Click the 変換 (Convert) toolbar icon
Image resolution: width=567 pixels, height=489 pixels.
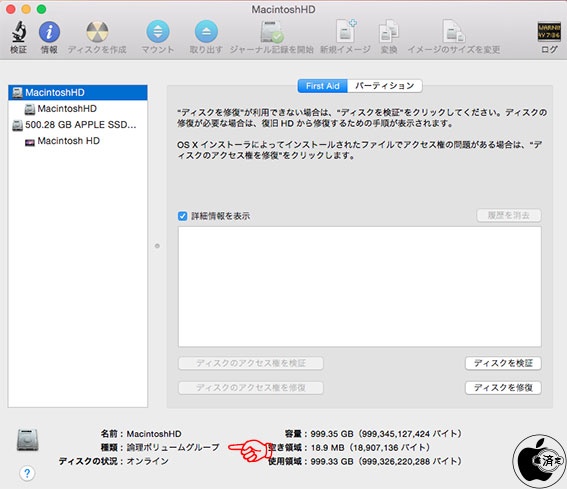coord(389,32)
